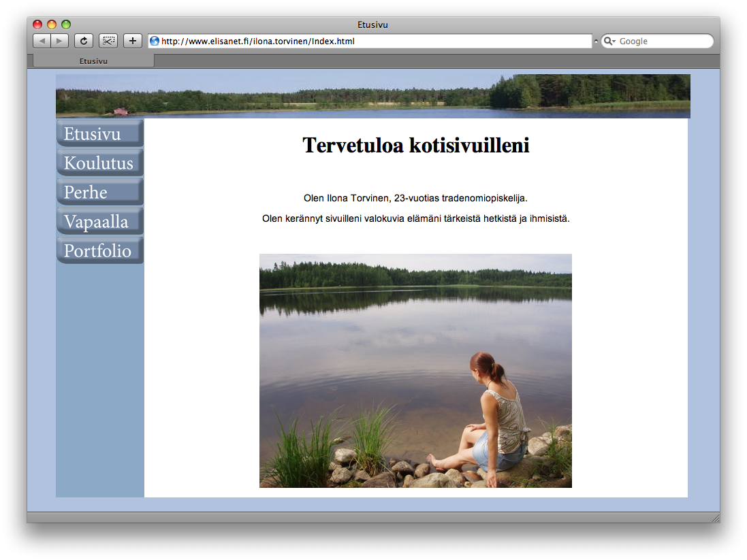Navigate to the Vapaalla page

click(x=99, y=221)
